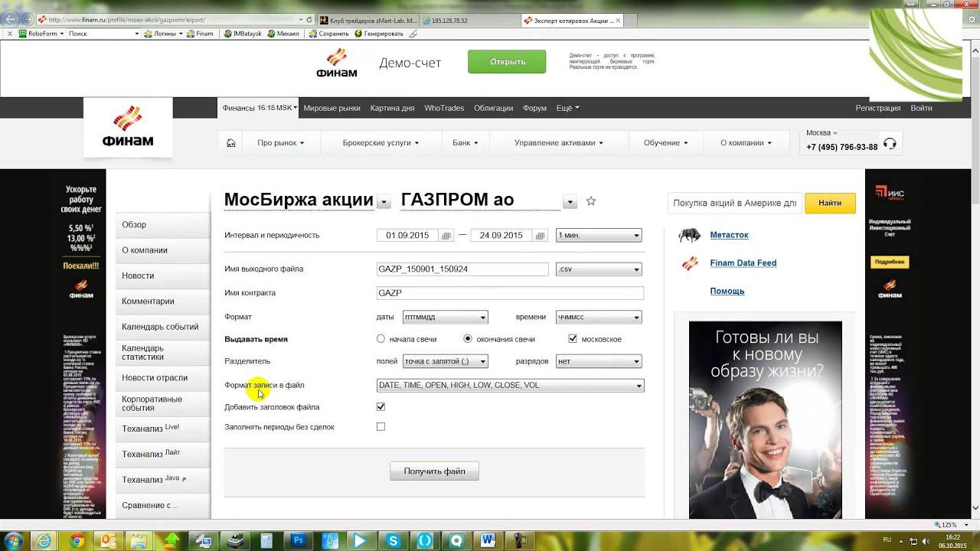Open the digit separator 'нет' dropdown

pyautogui.click(x=599, y=361)
